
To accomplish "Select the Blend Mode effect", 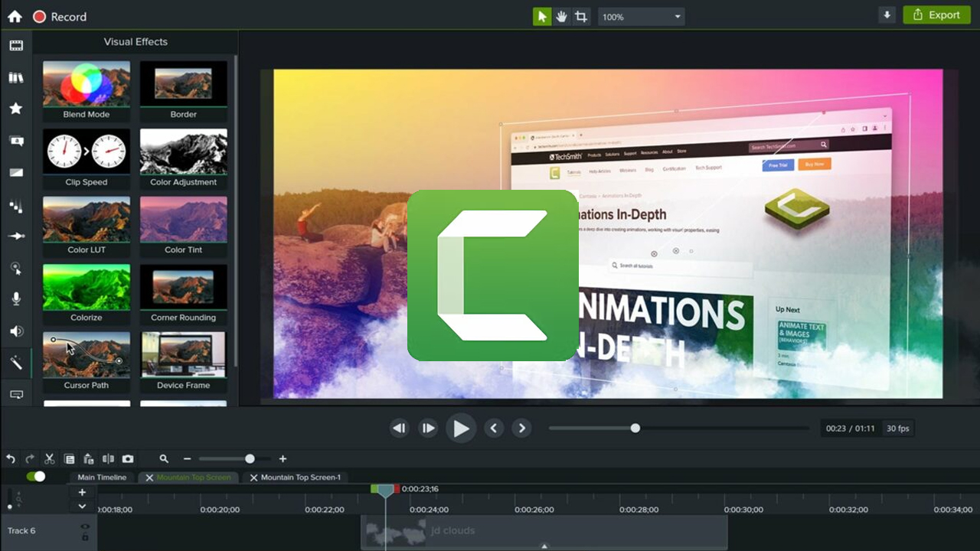I will point(87,91).
